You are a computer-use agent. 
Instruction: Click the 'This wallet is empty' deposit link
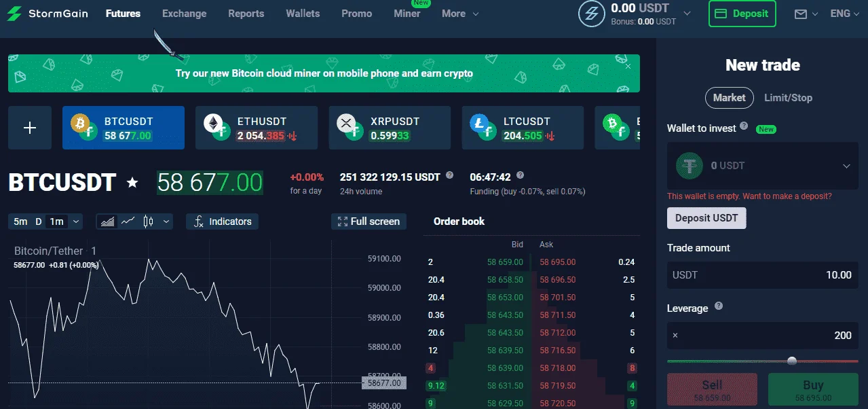coord(749,196)
